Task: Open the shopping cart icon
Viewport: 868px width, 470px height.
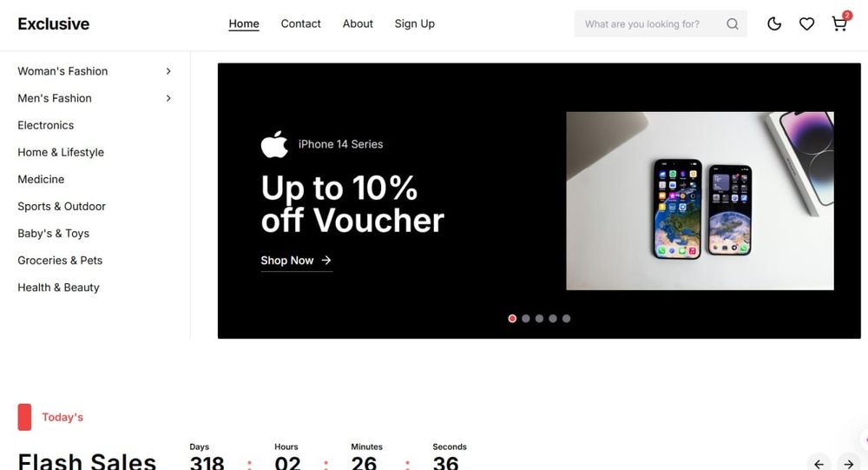Action: pyautogui.click(x=838, y=23)
